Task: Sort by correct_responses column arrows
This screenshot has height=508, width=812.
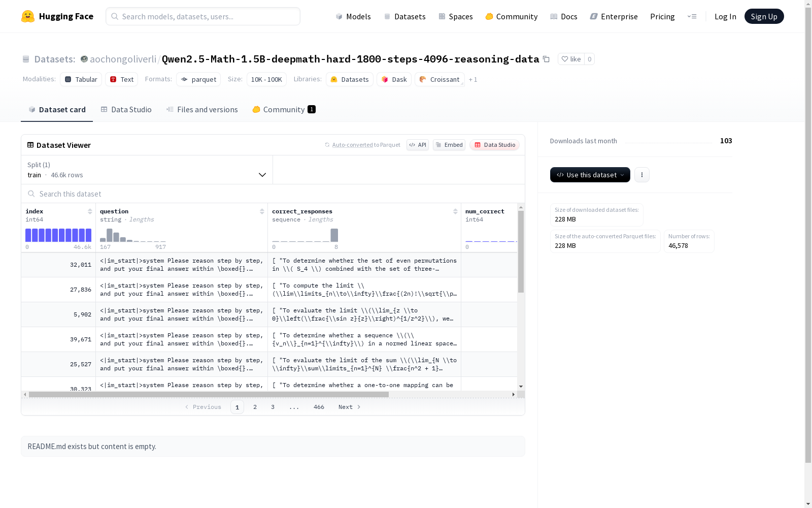Action: [455, 211]
